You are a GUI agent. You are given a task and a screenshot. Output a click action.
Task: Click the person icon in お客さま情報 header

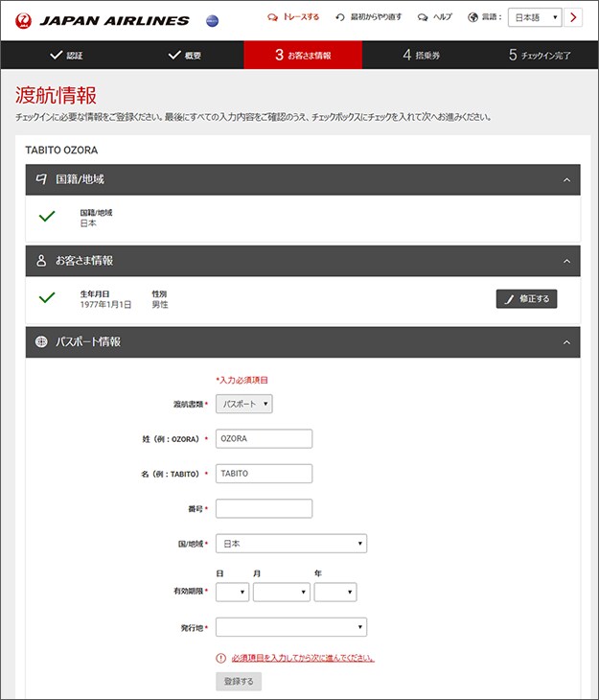[x=41, y=261]
